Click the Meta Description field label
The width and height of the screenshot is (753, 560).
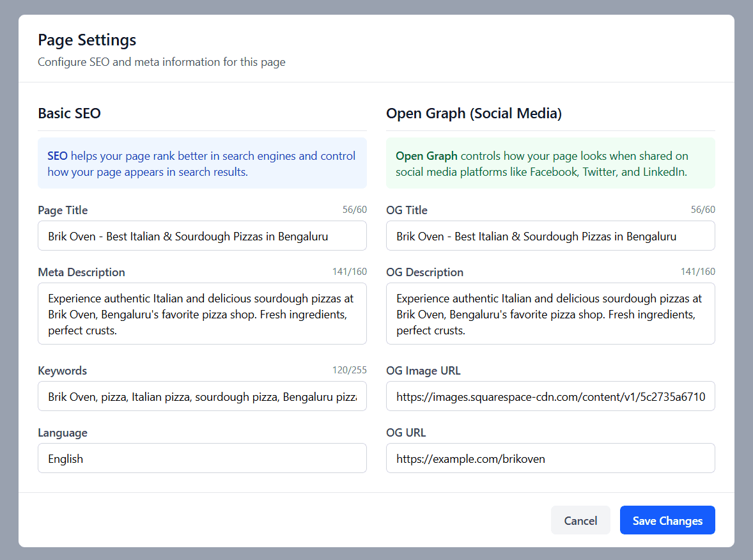pos(81,272)
